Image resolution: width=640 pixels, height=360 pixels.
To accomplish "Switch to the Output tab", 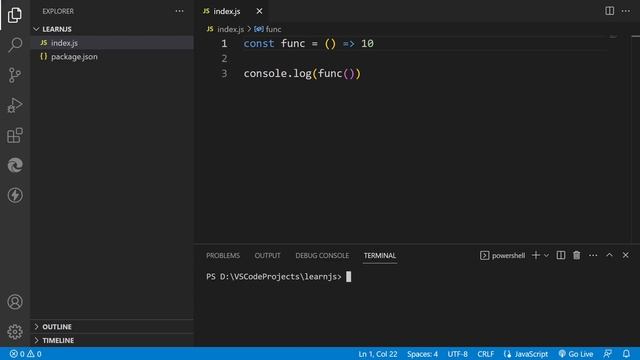I will point(267,256).
